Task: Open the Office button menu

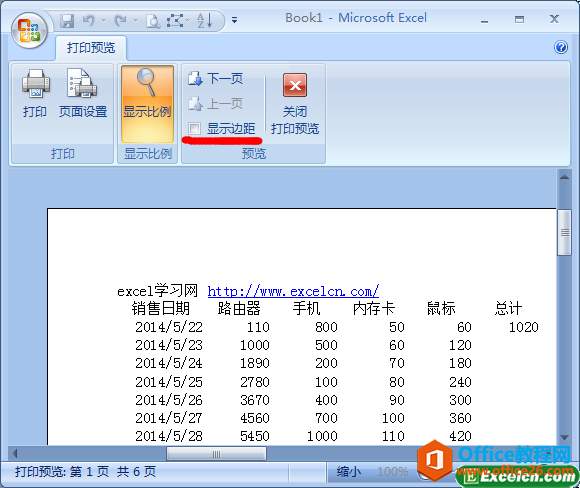Action: (29, 31)
